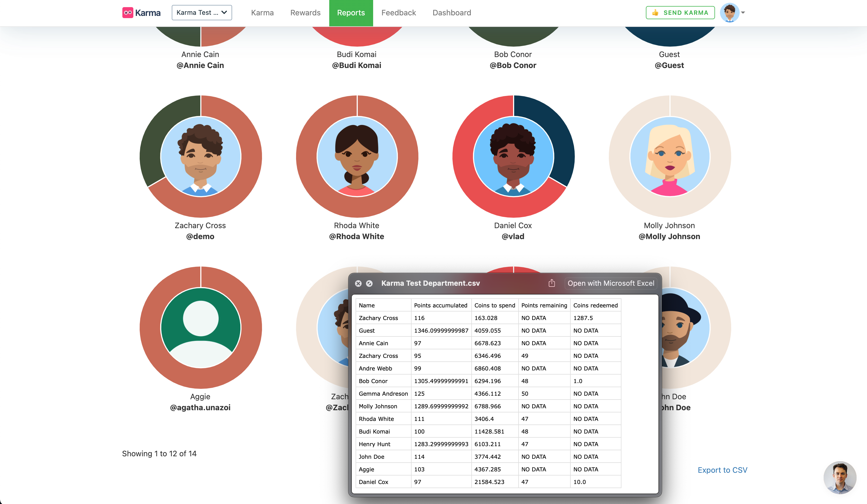Click Daniel Cox's avatar icon
Screen dimensions: 867x504
pyautogui.click(x=513, y=157)
